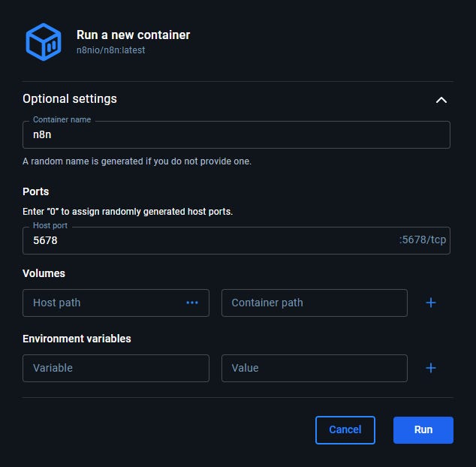Viewport: 476px width, 467px height.
Task: Add environment variable with plus icon
Action: click(x=431, y=368)
